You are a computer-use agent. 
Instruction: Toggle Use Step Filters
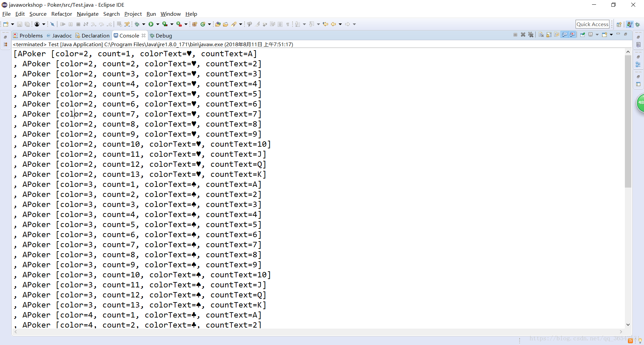click(x=127, y=24)
